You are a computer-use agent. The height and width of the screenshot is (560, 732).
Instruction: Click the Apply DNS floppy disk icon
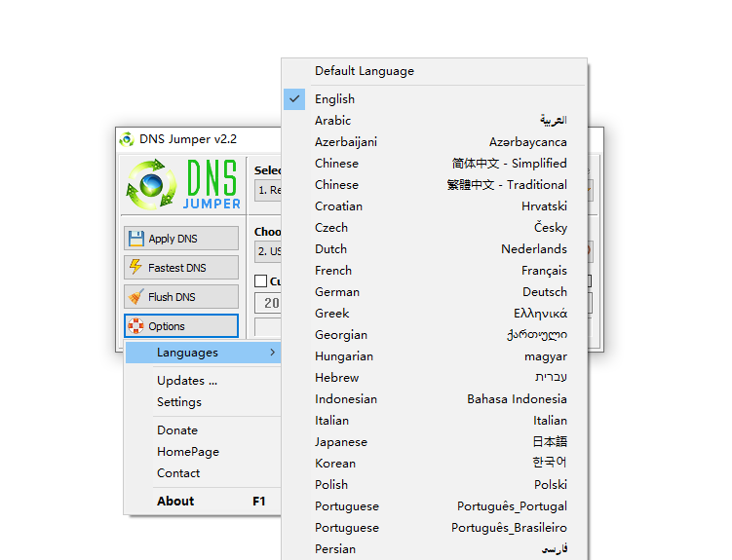tap(135, 239)
